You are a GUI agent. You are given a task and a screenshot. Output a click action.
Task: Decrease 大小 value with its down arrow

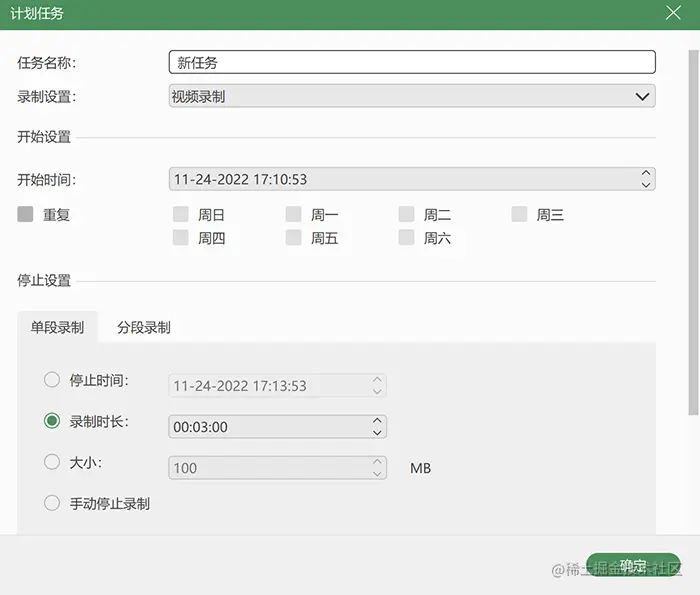coord(377,474)
